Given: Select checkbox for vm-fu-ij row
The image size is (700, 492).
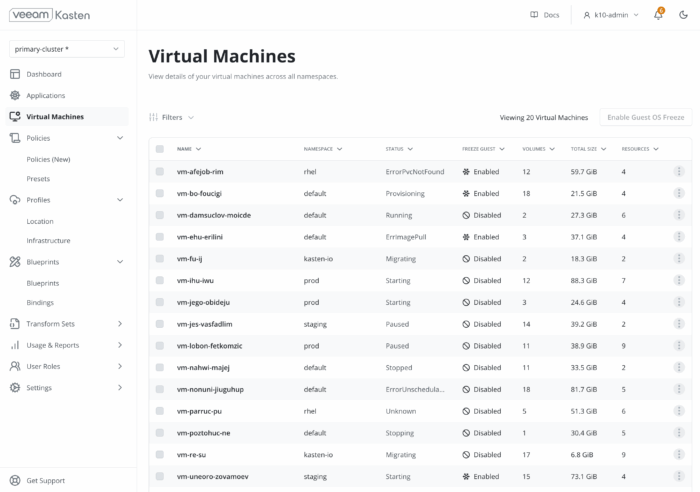Looking at the screenshot, I should coord(159,259).
